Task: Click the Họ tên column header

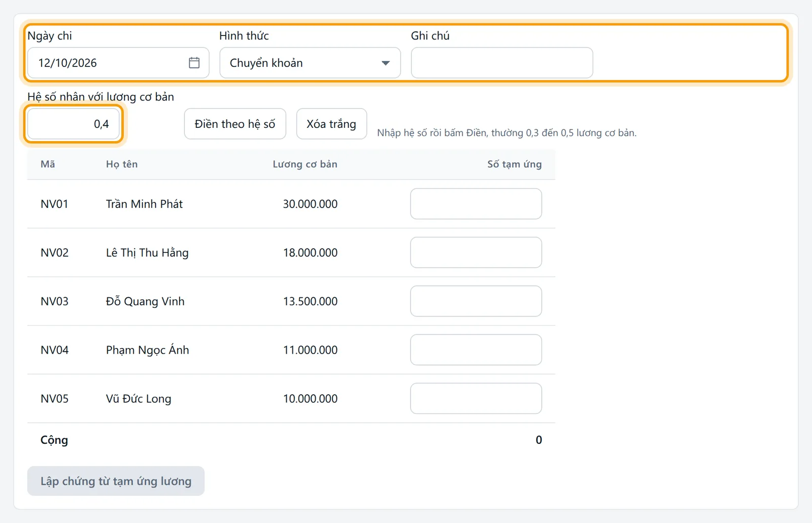Action: (x=122, y=164)
